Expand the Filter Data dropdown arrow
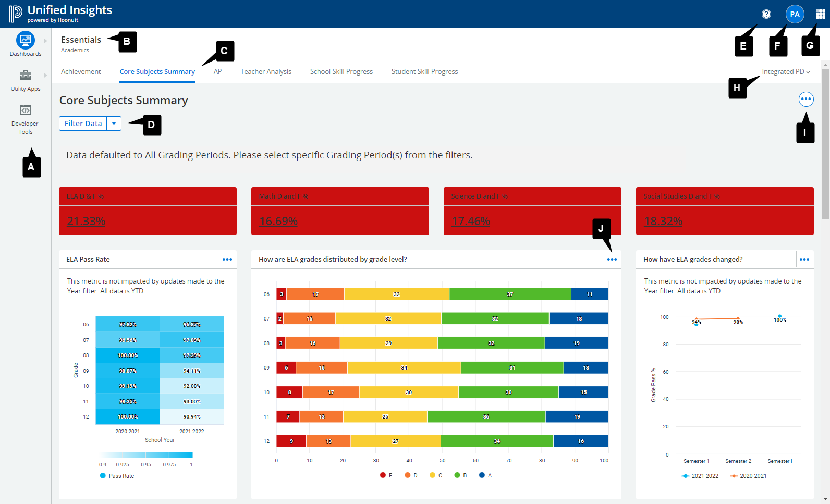830x504 pixels. [x=114, y=124]
